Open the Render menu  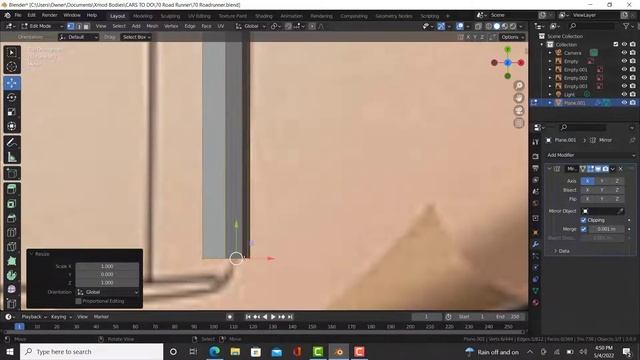(x=49, y=15)
